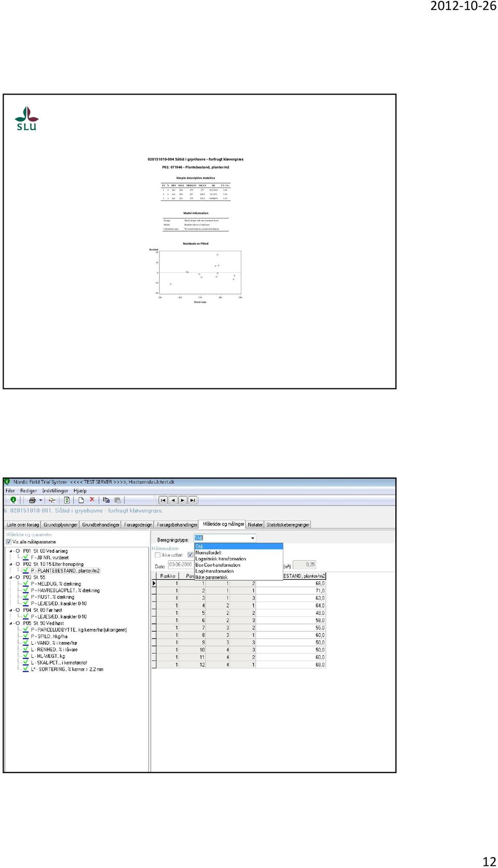
Task: Open the Rediger menu
Action: coord(29,491)
